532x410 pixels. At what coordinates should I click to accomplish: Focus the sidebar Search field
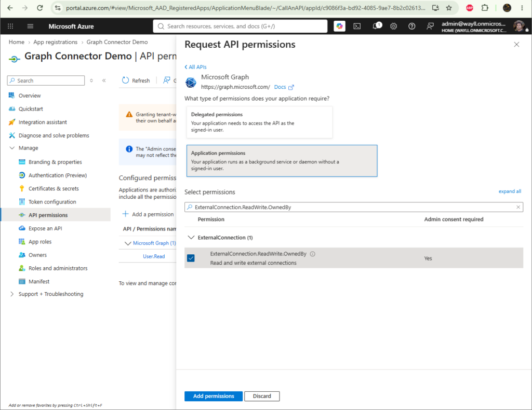point(46,80)
